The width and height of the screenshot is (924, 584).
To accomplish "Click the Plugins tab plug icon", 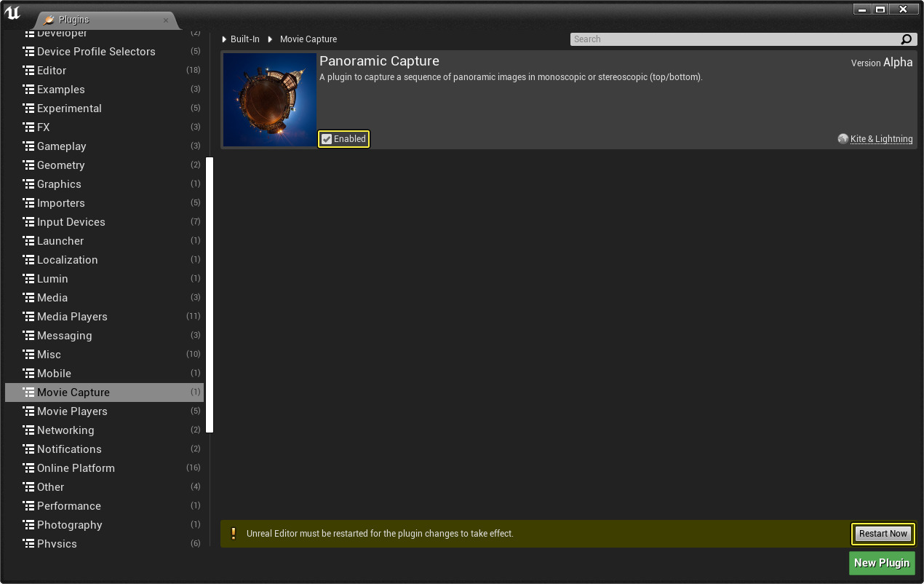I will pyautogui.click(x=49, y=20).
